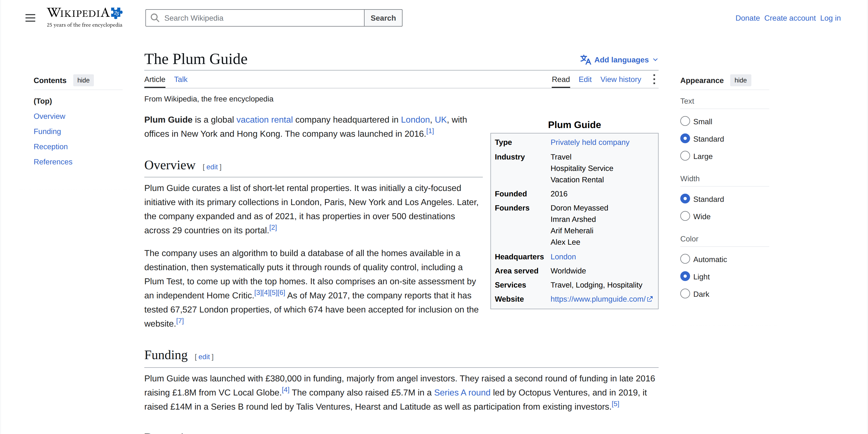The height and width of the screenshot is (434, 868).
Task: Select Wide width option
Action: pyautogui.click(x=685, y=216)
